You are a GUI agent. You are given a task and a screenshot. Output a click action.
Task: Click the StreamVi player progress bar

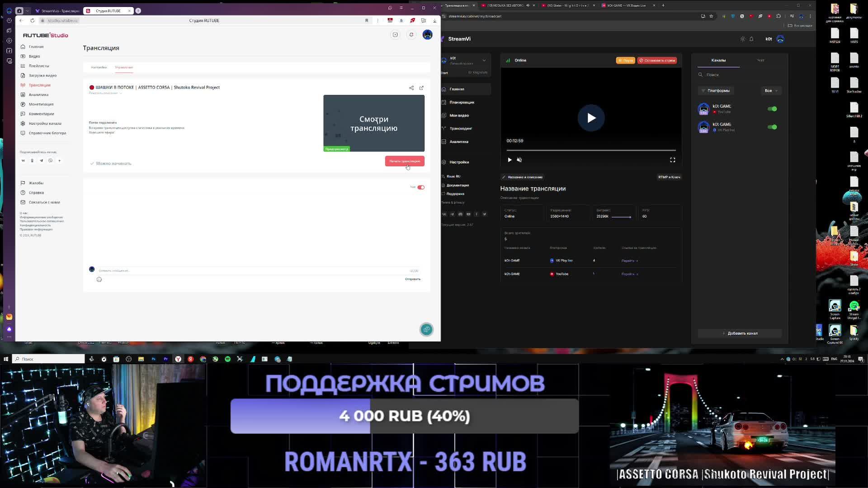coord(591,150)
